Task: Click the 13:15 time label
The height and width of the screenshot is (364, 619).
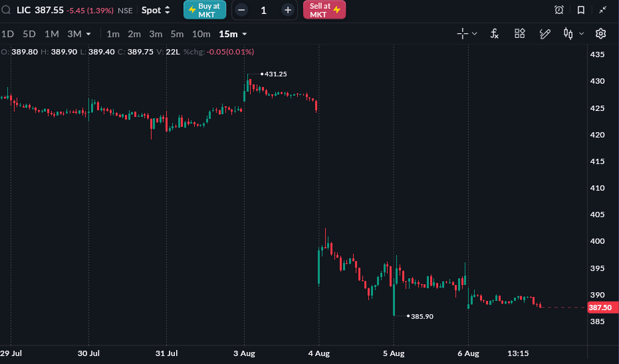Action: pyautogui.click(x=518, y=353)
